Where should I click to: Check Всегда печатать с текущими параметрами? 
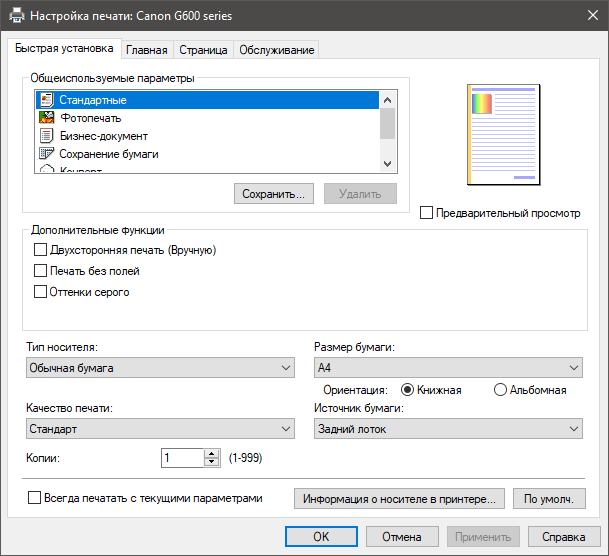coord(34,498)
